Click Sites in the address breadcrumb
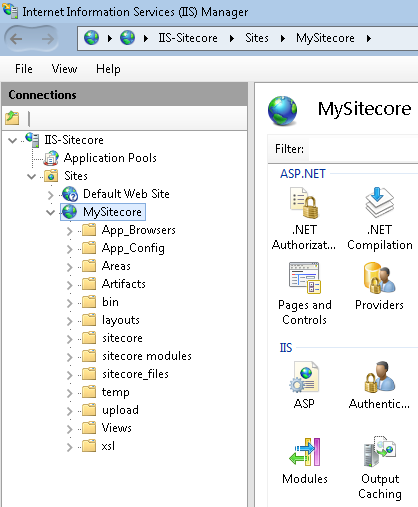Viewport: 418px width, 507px height. click(257, 38)
